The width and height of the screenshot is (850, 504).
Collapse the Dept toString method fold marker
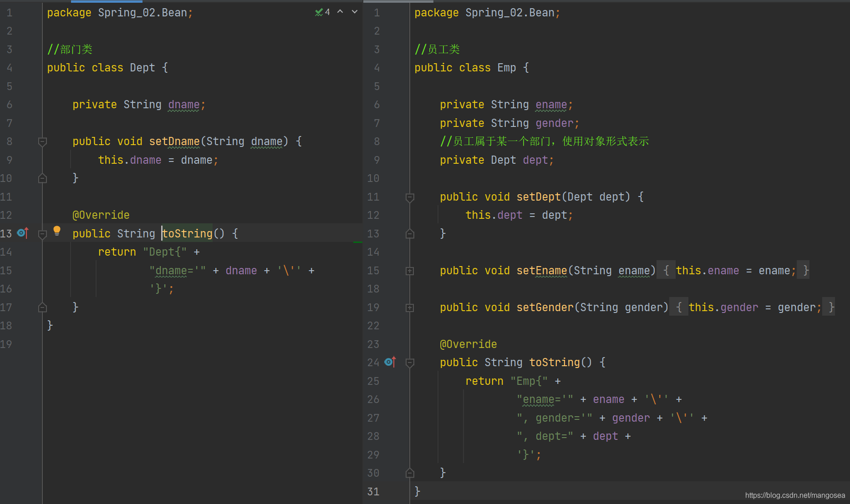point(42,234)
